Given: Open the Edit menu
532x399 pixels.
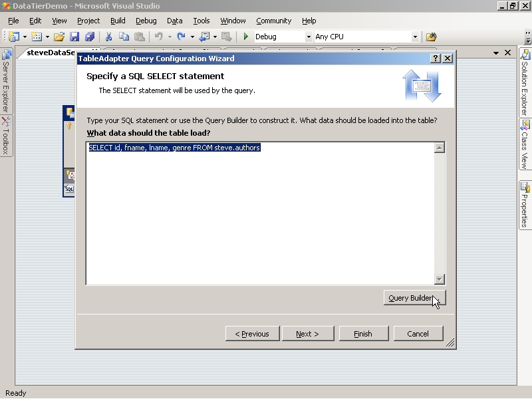Looking at the screenshot, I should click(35, 21).
